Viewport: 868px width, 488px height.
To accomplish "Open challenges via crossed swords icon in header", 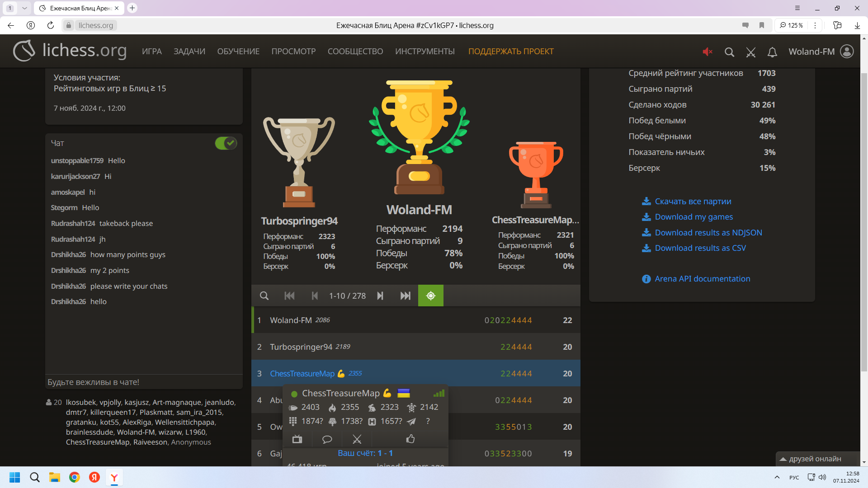I will tap(751, 52).
